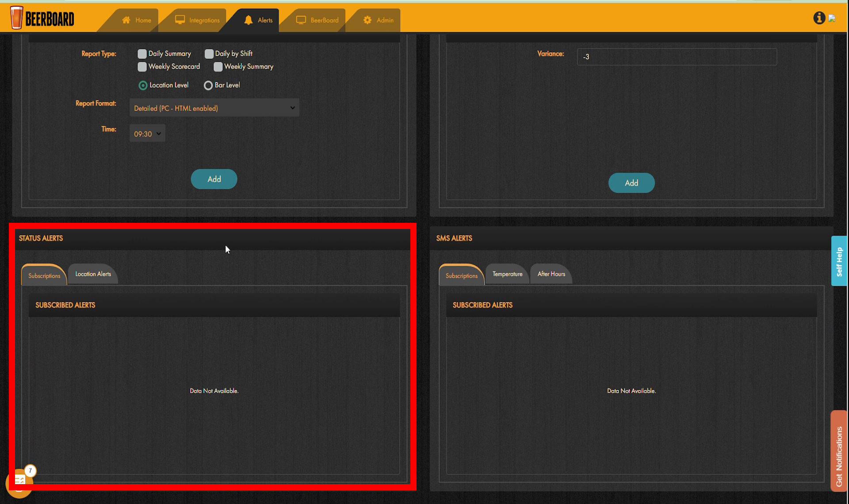Enable the Daily Summary checkbox

click(142, 54)
